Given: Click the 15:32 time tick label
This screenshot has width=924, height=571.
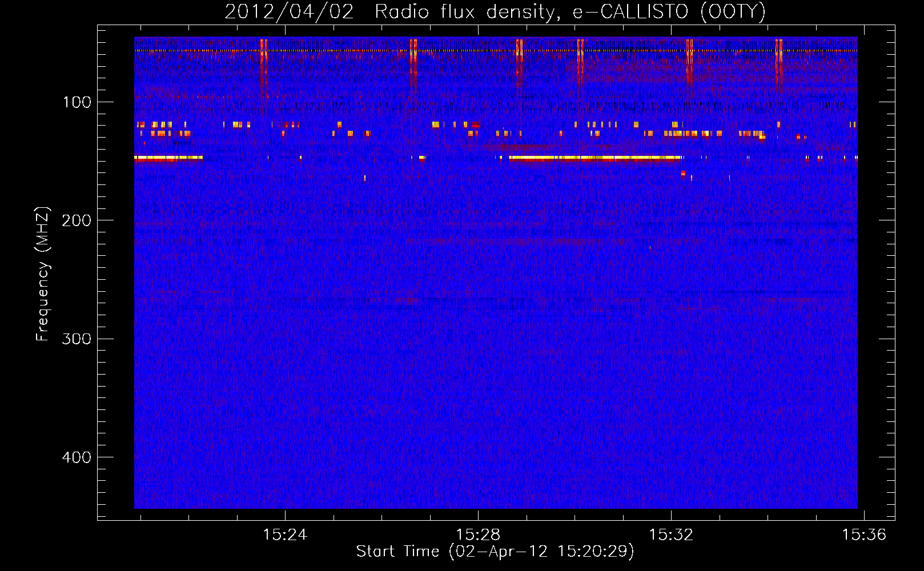Looking at the screenshot, I should 671,534.
